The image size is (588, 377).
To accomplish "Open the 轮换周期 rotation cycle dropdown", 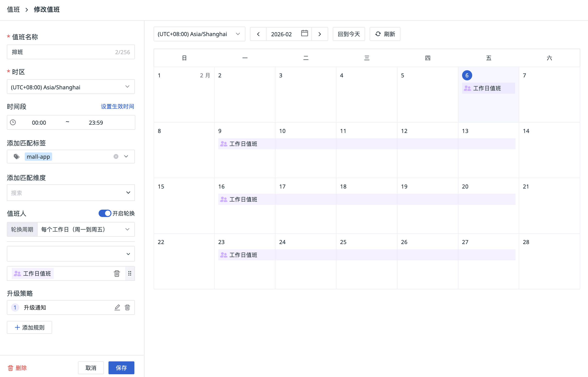I will 86,229.
